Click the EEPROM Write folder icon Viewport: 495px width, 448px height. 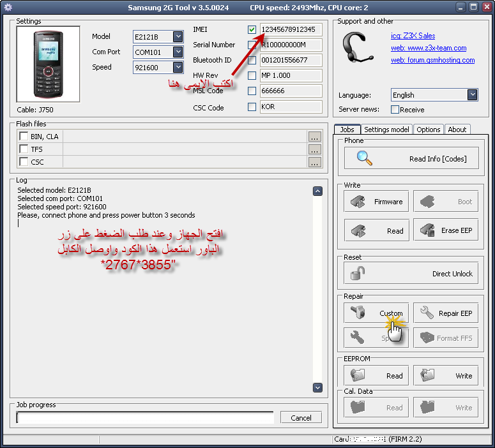coord(427,375)
